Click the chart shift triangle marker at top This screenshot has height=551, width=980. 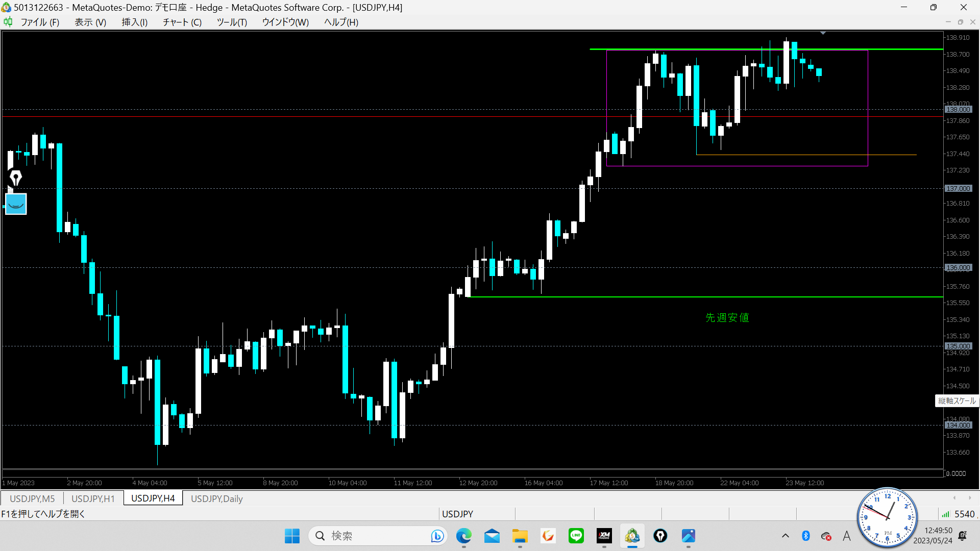(x=823, y=33)
